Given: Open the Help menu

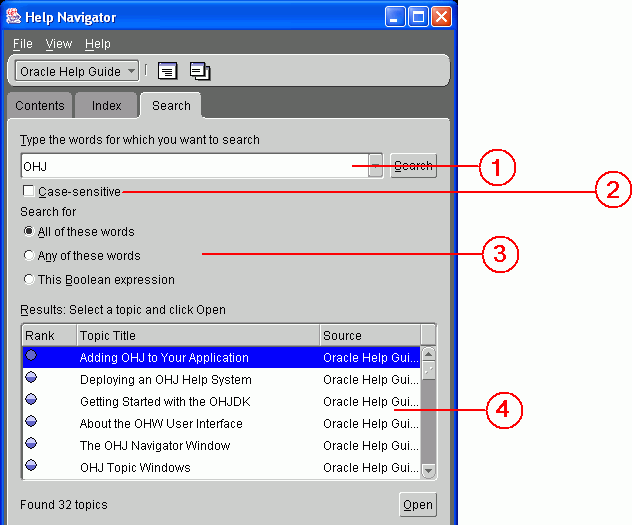Looking at the screenshot, I should (x=98, y=44).
